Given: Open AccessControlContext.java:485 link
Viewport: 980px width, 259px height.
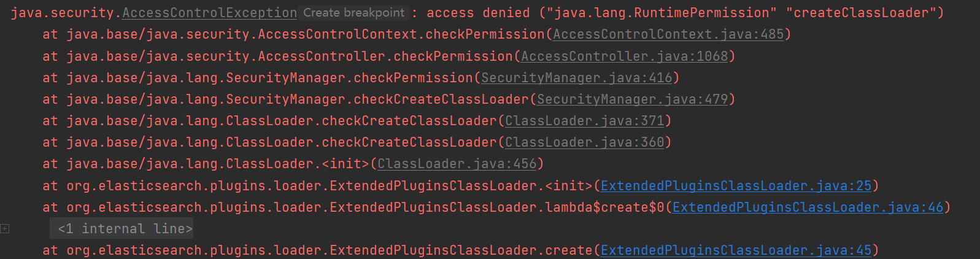Looking at the screenshot, I should (x=668, y=34).
